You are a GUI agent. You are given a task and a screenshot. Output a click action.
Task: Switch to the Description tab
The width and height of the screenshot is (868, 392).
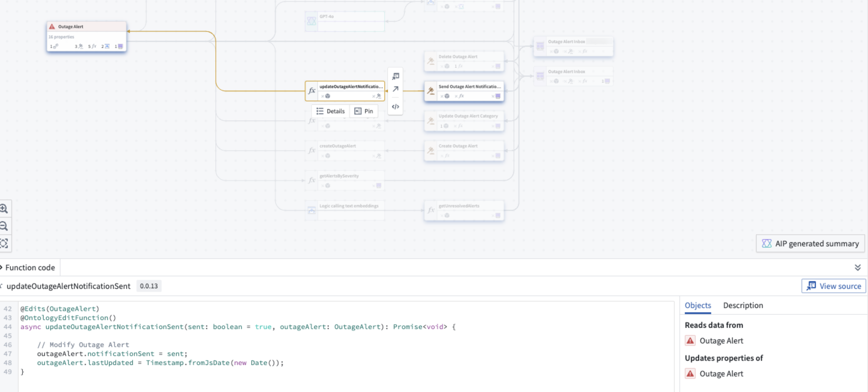point(743,305)
